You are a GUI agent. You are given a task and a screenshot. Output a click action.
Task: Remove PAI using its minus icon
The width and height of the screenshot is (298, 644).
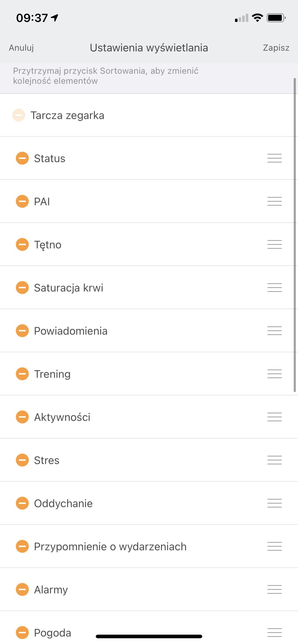tap(22, 201)
